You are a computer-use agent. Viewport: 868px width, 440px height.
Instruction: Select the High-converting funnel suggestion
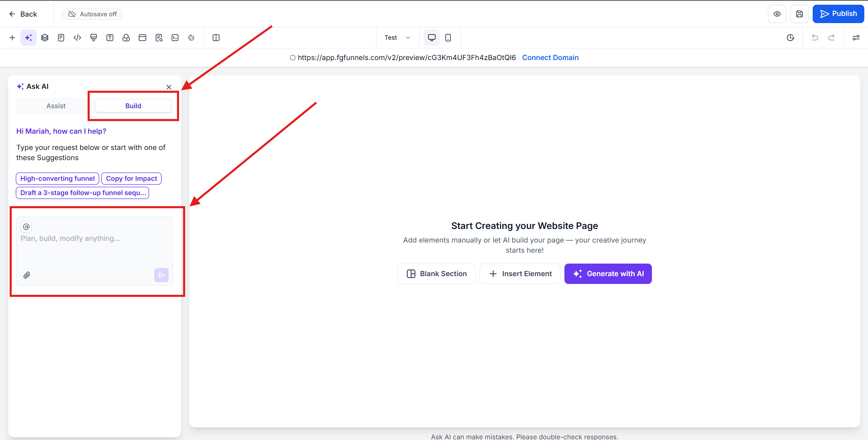click(57, 178)
